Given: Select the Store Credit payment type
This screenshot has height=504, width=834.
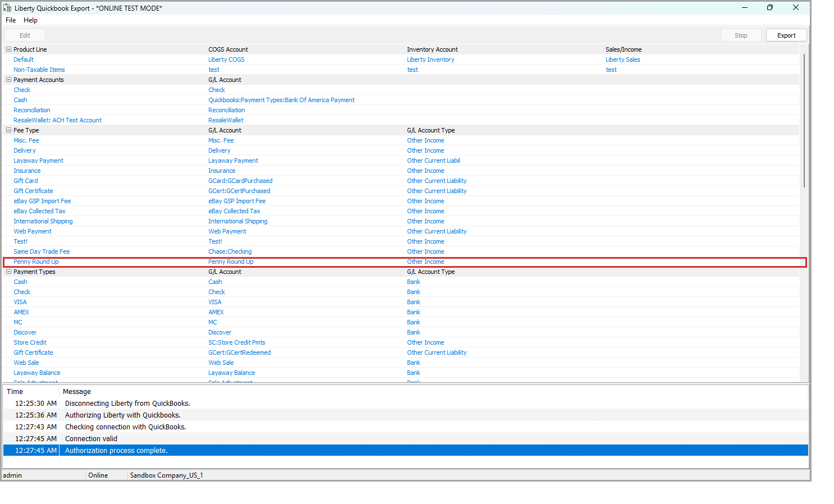Looking at the screenshot, I should (30, 342).
